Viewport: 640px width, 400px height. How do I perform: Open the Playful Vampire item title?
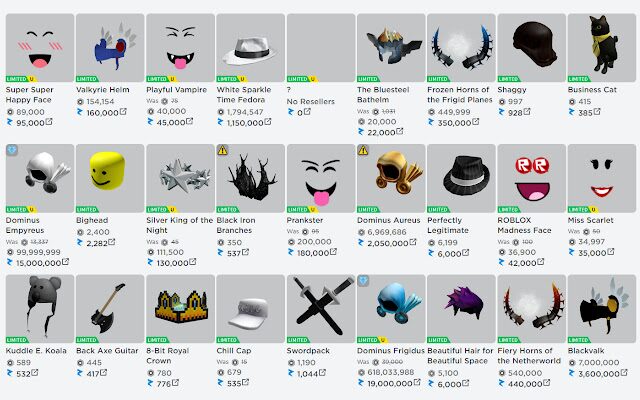point(176,89)
